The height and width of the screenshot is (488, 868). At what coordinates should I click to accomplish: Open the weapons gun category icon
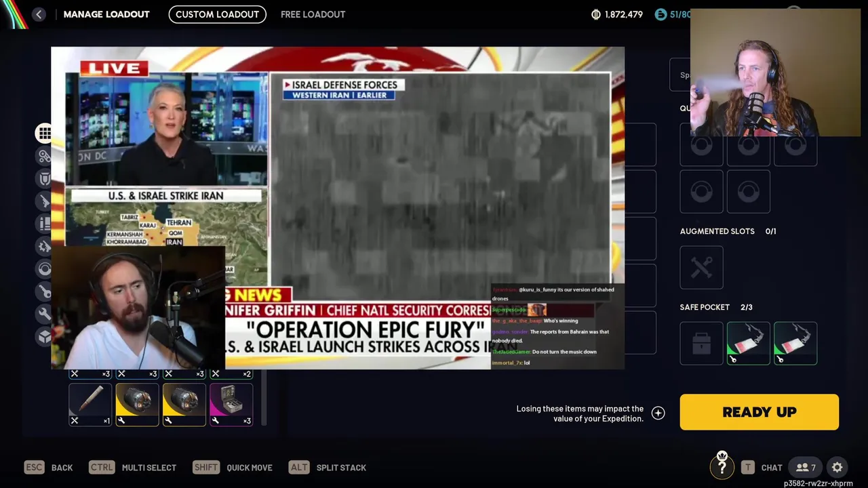coord(45,201)
